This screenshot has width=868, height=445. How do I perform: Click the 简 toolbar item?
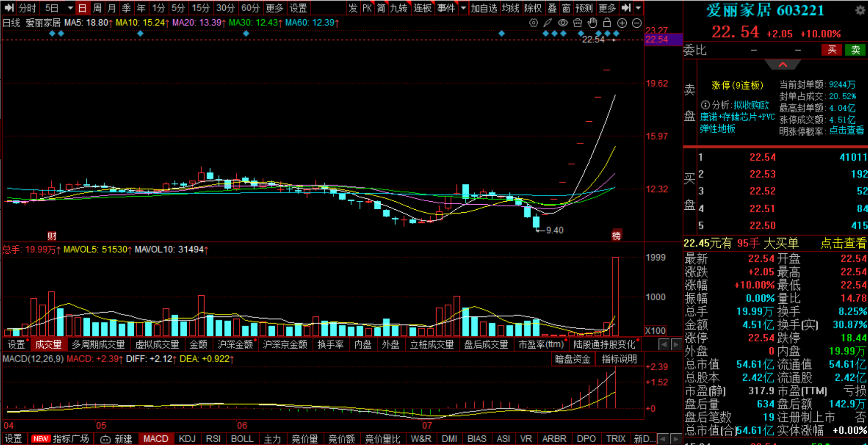tap(381, 8)
